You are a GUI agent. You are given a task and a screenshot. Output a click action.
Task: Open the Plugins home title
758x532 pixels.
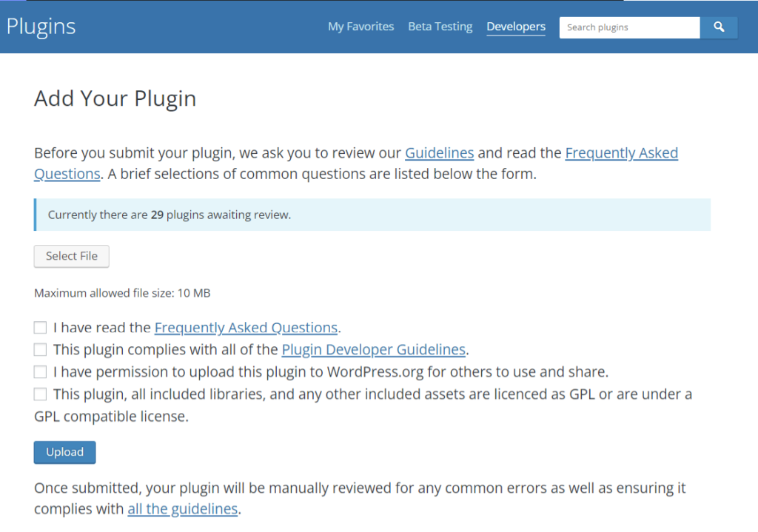[x=41, y=27]
